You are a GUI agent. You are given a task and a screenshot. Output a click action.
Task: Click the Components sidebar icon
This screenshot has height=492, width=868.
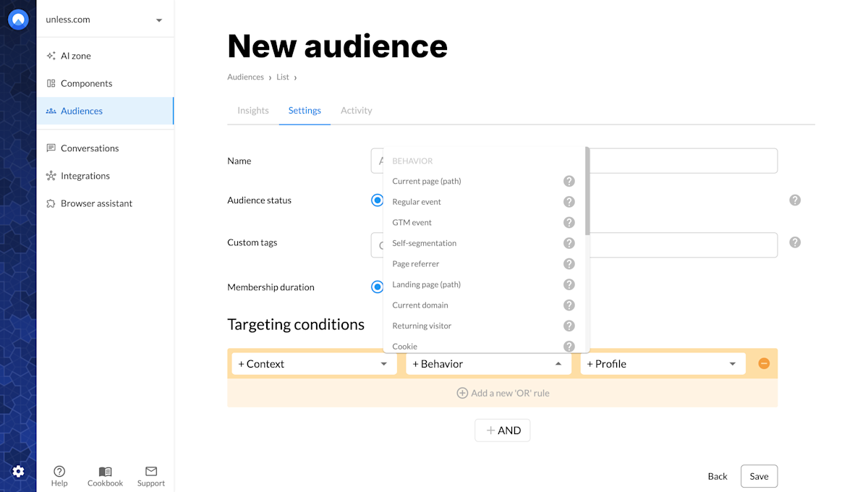[x=51, y=83]
